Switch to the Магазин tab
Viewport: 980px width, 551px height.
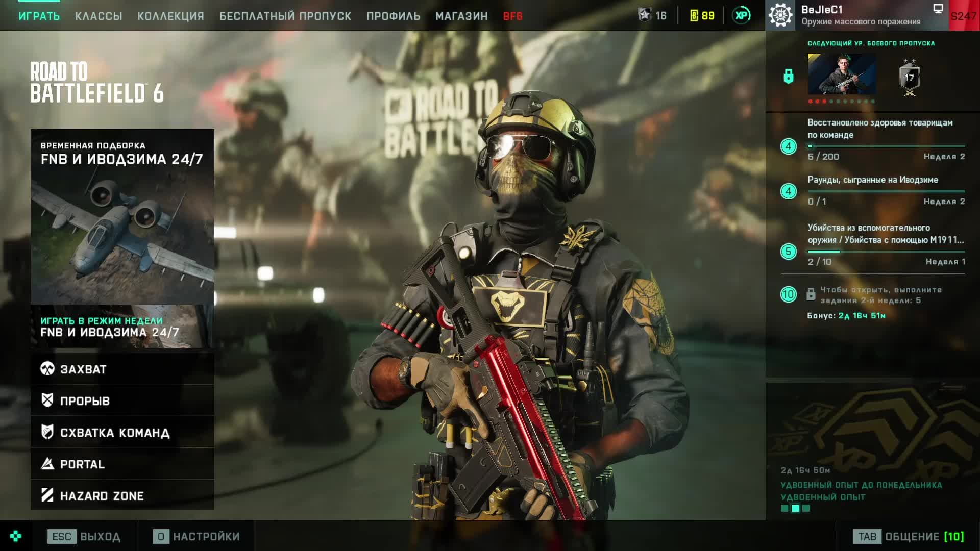[461, 16]
